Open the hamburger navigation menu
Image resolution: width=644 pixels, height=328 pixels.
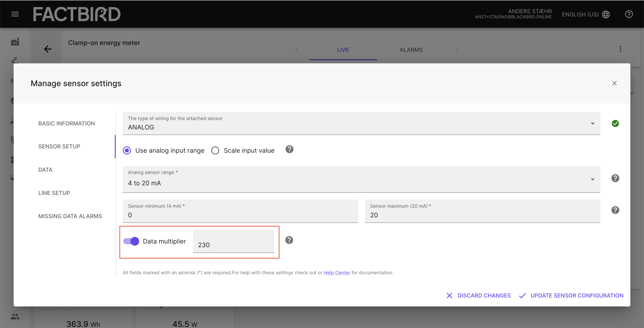coord(15,14)
